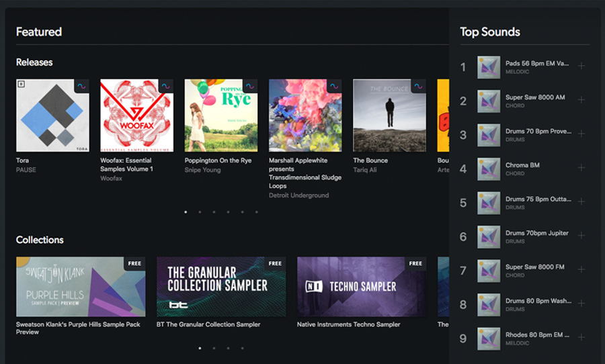Screen dimensions: 605x364
Task: Play Drums 70bpm Jupiter sound thumbnail
Action: (x=489, y=237)
